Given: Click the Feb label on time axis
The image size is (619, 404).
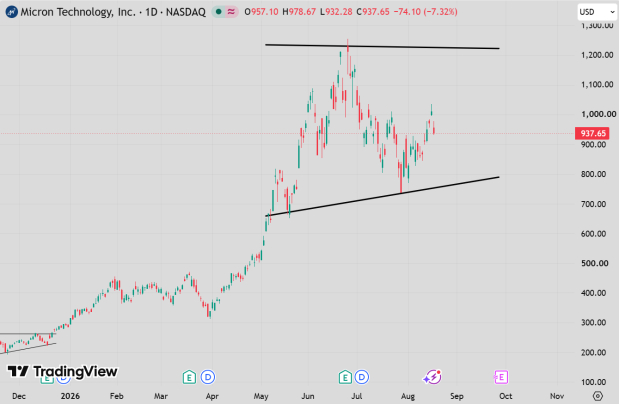Looking at the screenshot, I should pos(116,396).
